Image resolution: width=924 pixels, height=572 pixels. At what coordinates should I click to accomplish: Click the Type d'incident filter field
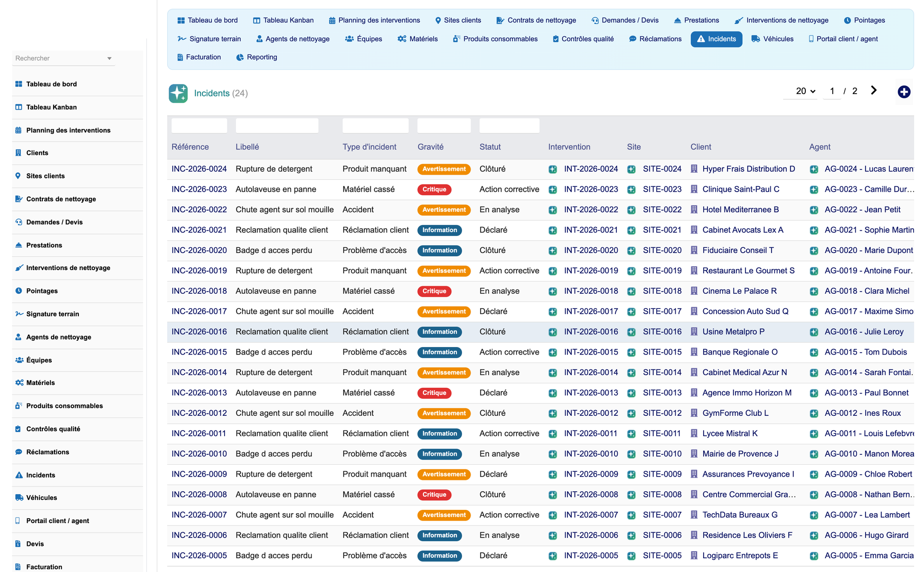point(376,126)
